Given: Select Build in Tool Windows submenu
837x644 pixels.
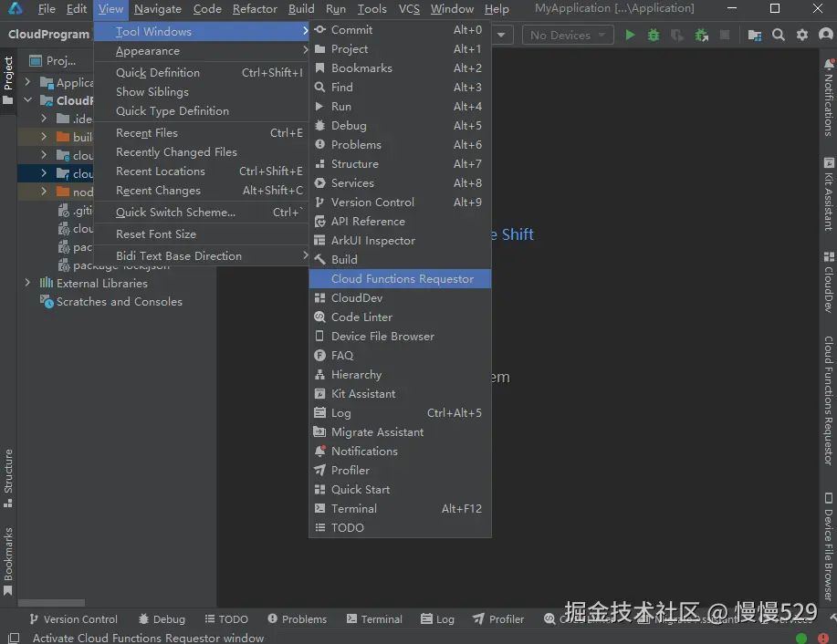Looking at the screenshot, I should tap(400, 260).
